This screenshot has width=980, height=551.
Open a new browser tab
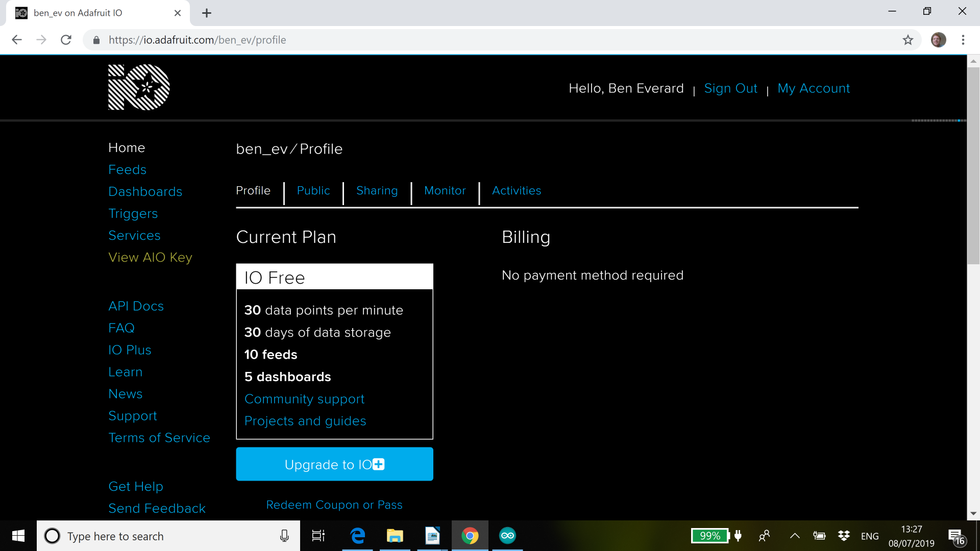207,13
